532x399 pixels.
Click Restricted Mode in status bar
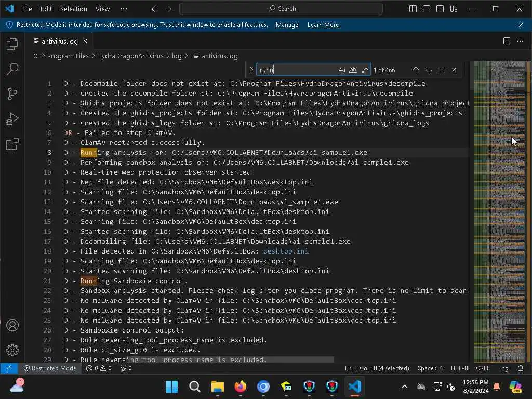[x=50, y=368]
